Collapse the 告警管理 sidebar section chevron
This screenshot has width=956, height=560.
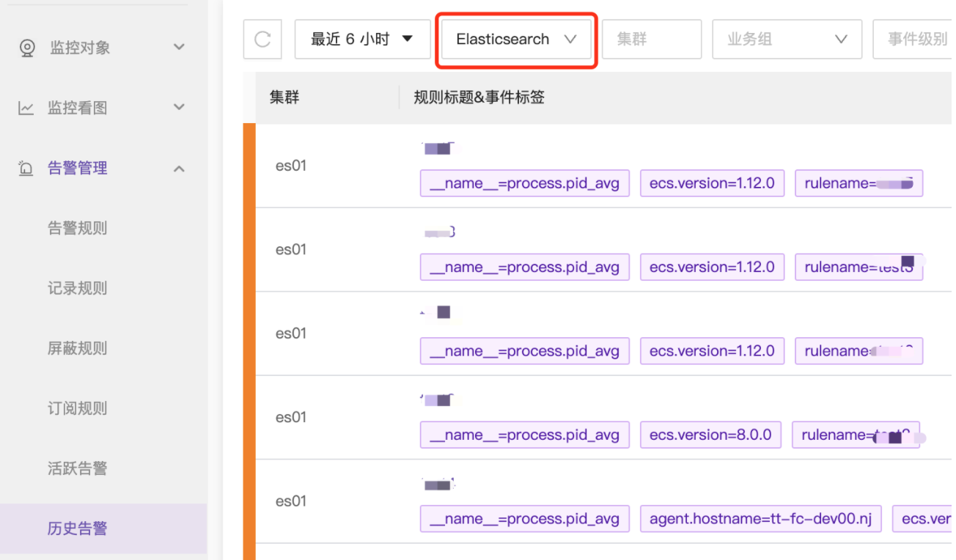point(179,169)
